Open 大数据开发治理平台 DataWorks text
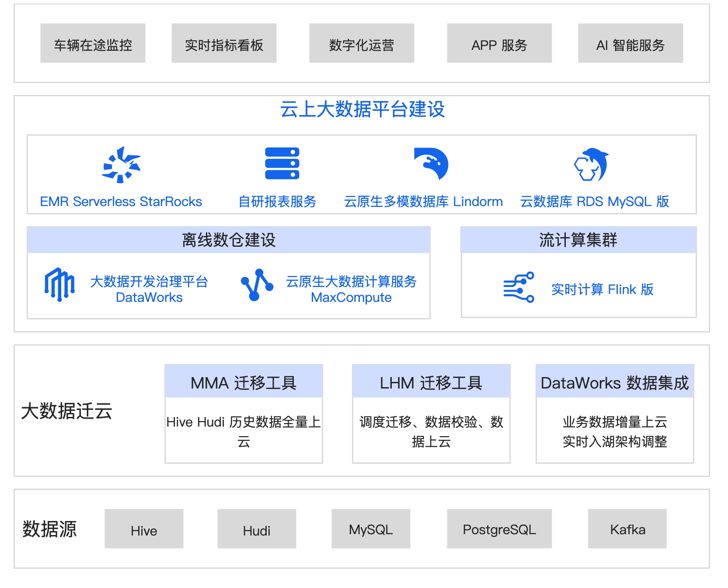Screen dimensions: 728x588 149,289
